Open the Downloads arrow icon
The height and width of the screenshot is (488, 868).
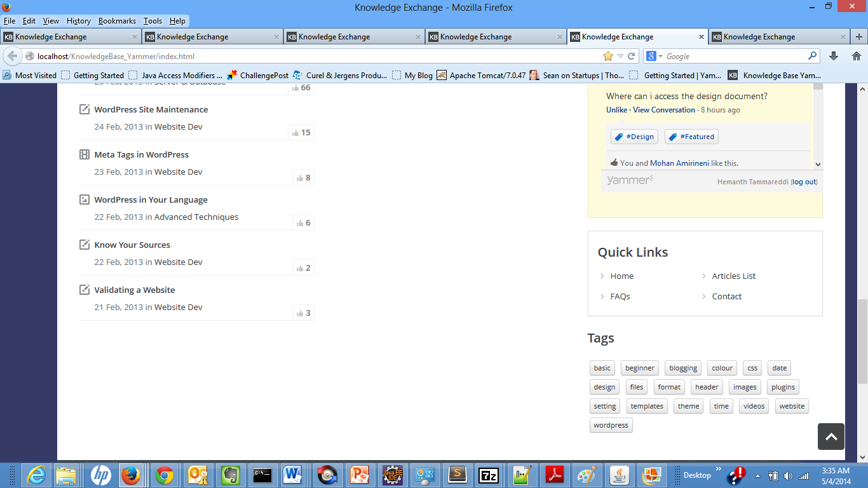834,56
